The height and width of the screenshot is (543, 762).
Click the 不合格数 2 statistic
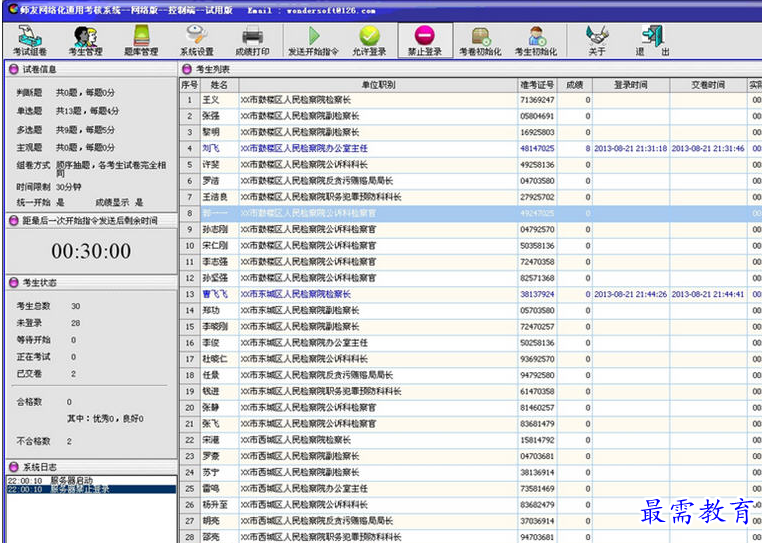coord(44,441)
